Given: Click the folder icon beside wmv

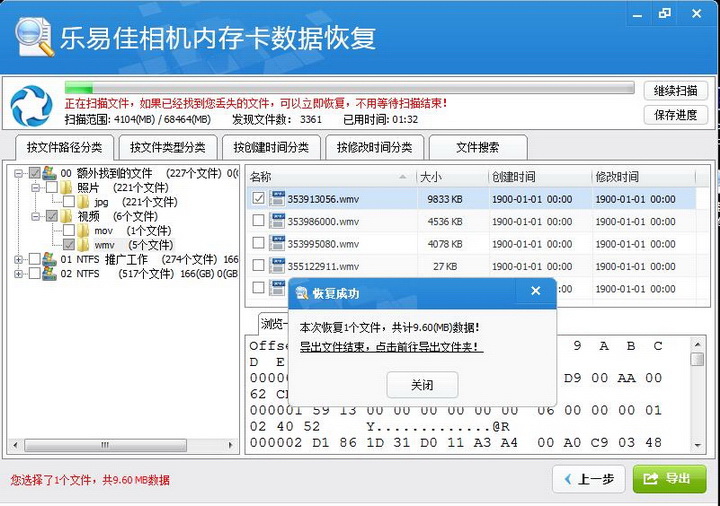Looking at the screenshot, I should pos(83,244).
